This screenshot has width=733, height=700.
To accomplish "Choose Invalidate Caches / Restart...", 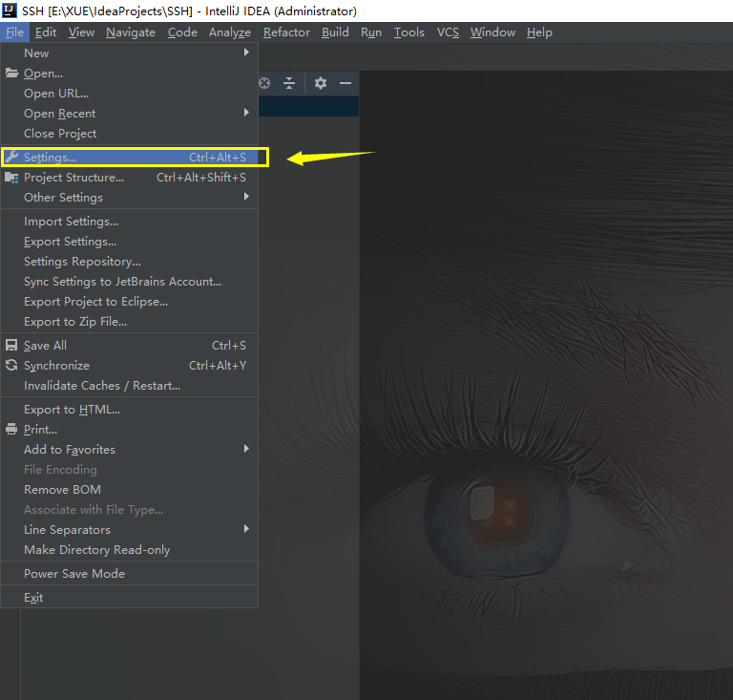I will 130,386.
